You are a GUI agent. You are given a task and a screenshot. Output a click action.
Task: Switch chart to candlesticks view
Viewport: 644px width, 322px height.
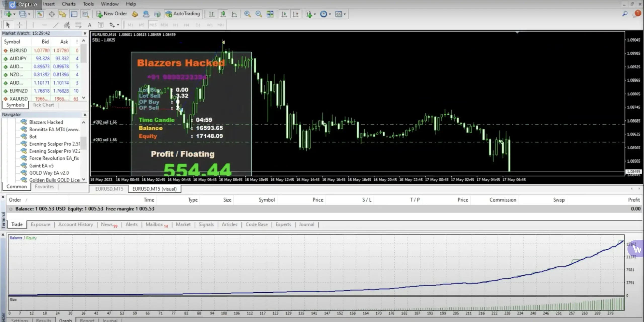pyautogui.click(x=223, y=14)
